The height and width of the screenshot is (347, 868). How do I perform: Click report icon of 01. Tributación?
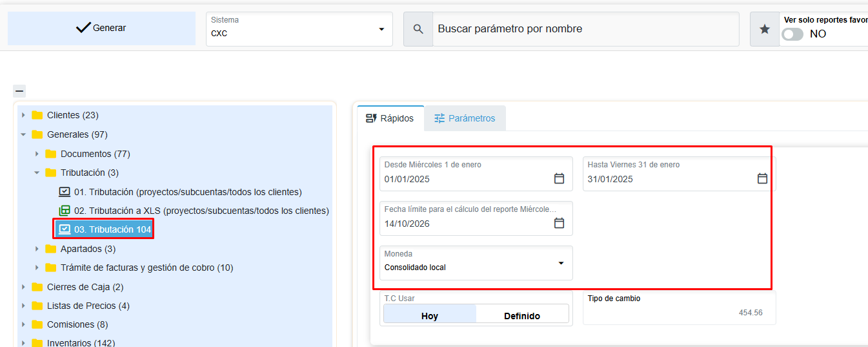point(65,192)
